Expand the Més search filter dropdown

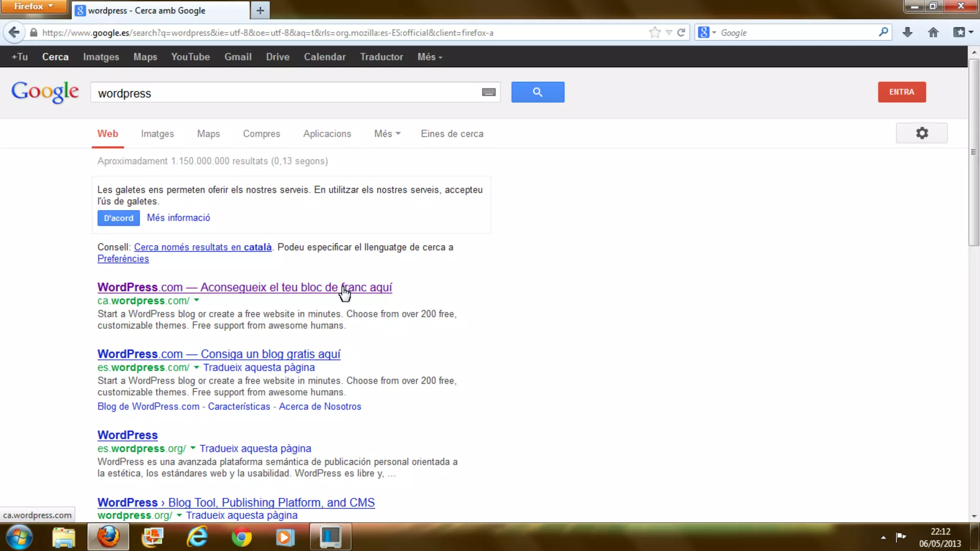tap(387, 134)
